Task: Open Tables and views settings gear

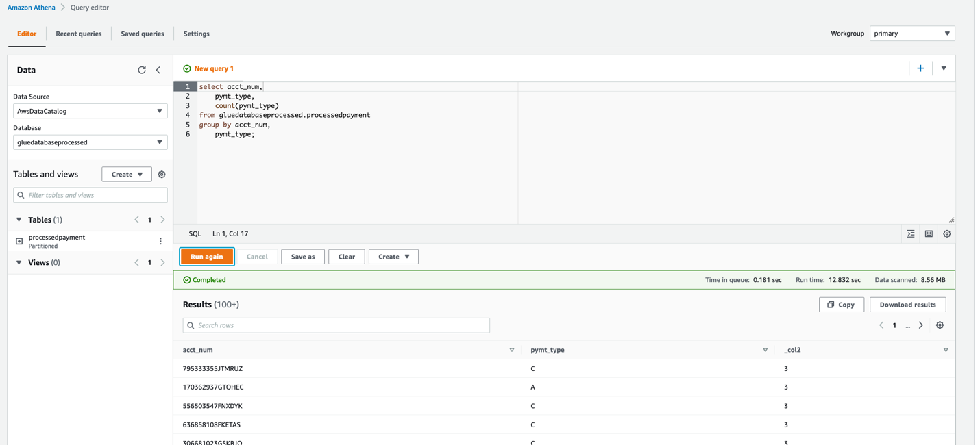Action: point(162,175)
